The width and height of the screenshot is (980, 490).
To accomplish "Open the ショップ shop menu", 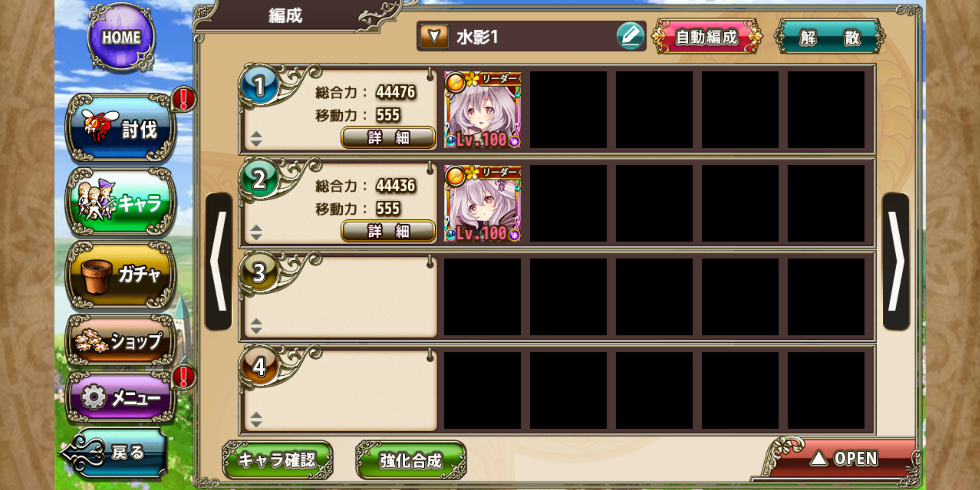I will click(121, 340).
